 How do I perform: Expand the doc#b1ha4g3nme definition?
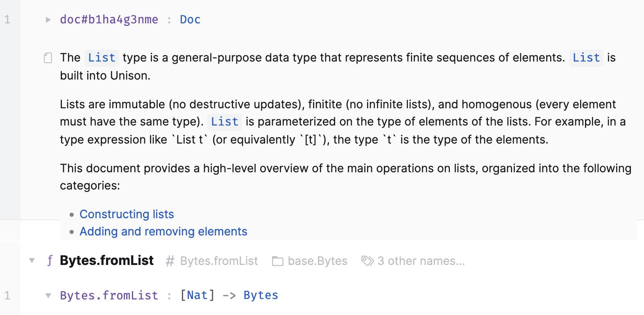coord(48,19)
